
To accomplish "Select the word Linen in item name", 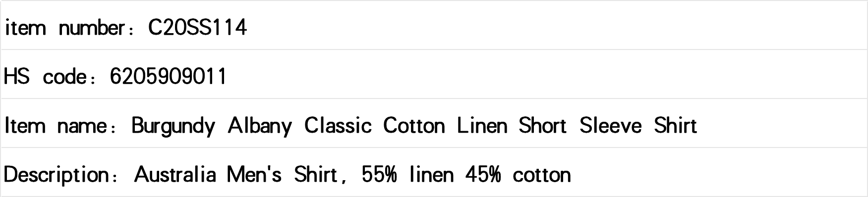I will [x=482, y=126].
